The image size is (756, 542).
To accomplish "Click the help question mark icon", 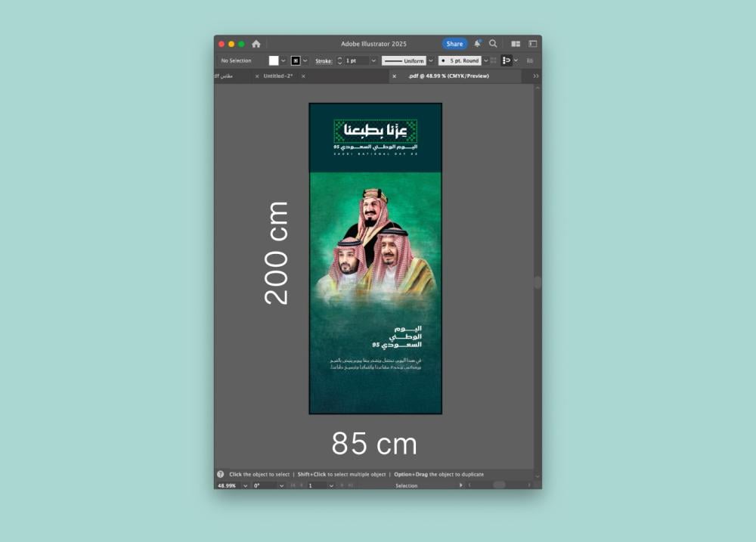I will click(220, 474).
